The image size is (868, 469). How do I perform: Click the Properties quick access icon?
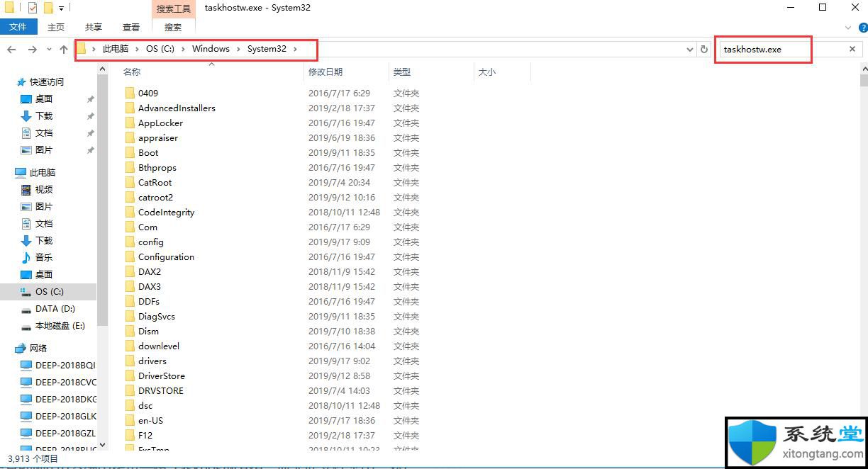pos(33,9)
